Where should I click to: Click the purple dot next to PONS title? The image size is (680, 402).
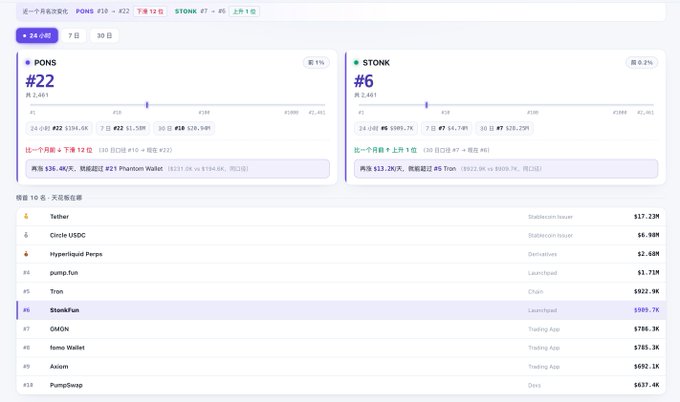[x=28, y=62]
